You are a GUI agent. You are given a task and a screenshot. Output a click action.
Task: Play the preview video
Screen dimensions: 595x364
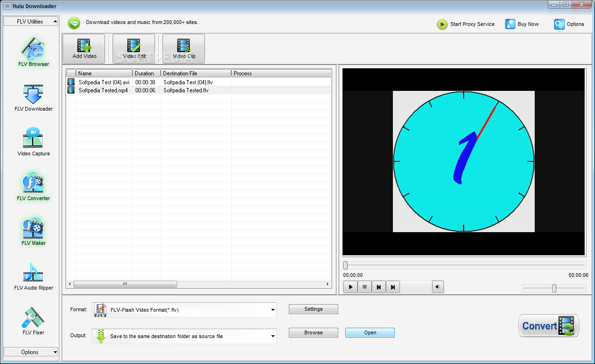(x=350, y=287)
